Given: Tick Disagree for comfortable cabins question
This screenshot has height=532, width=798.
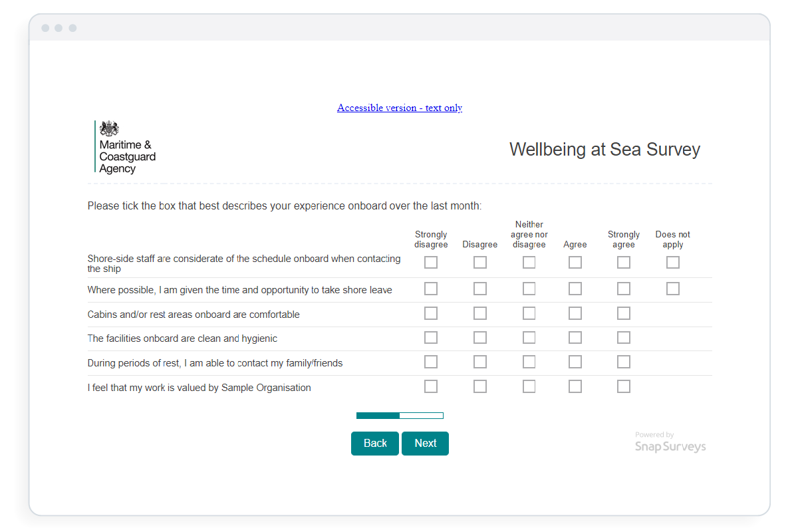Looking at the screenshot, I should (480, 313).
